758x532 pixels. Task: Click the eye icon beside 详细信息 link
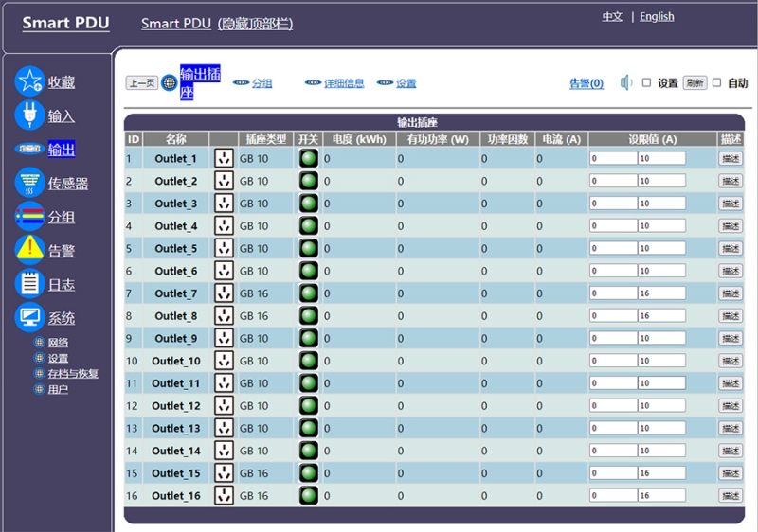point(313,82)
